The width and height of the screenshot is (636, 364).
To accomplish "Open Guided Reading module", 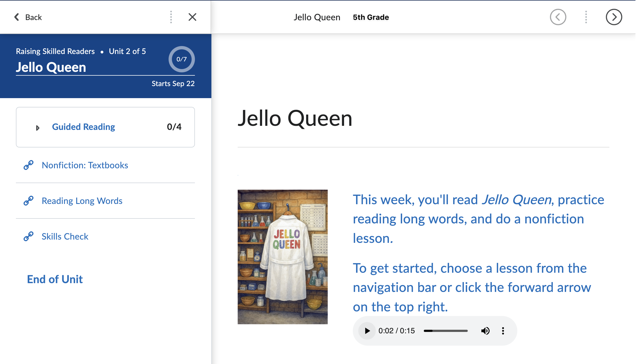I will tap(83, 127).
